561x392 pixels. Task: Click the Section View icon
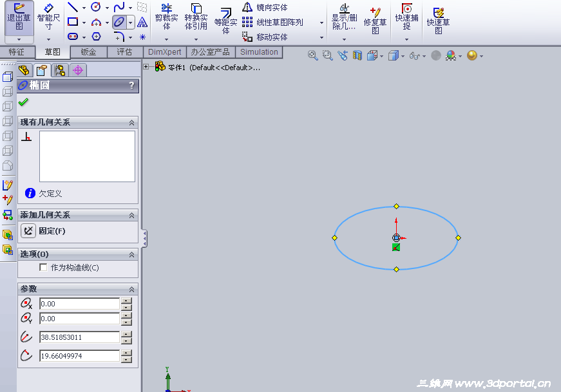tap(357, 55)
